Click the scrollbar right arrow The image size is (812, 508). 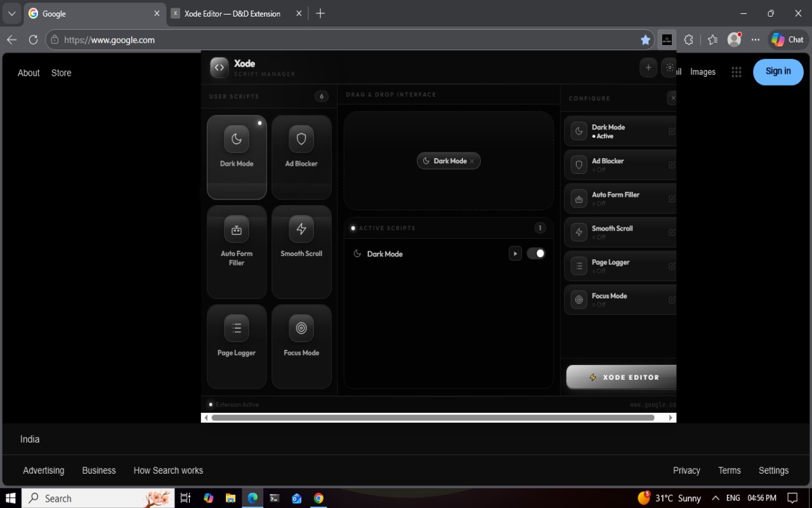(x=671, y=418)
